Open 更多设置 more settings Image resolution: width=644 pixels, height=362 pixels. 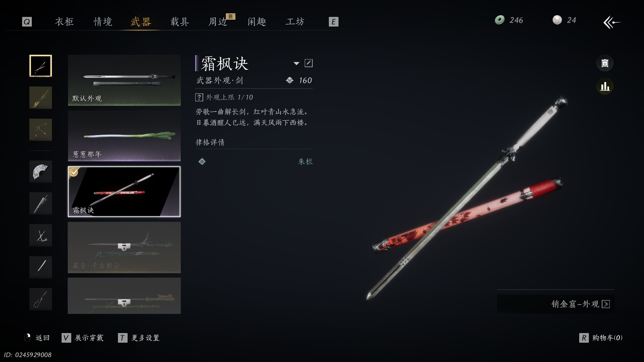point(139,338)
